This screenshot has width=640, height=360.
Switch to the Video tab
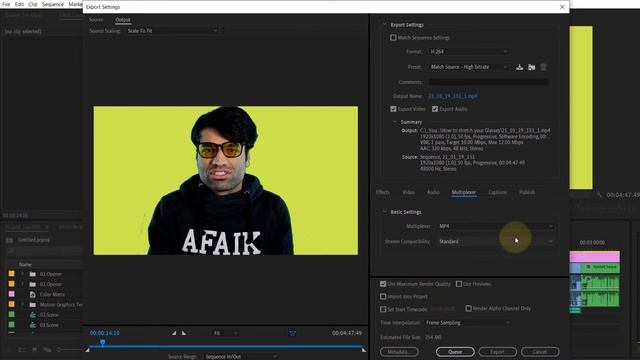click(x=408, y=192)
